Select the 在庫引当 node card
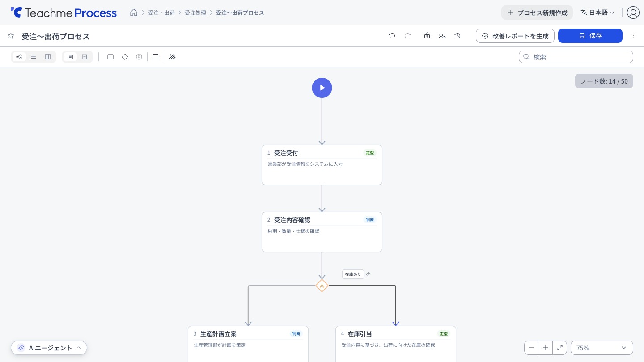644x362 pixels. [396, 344]
